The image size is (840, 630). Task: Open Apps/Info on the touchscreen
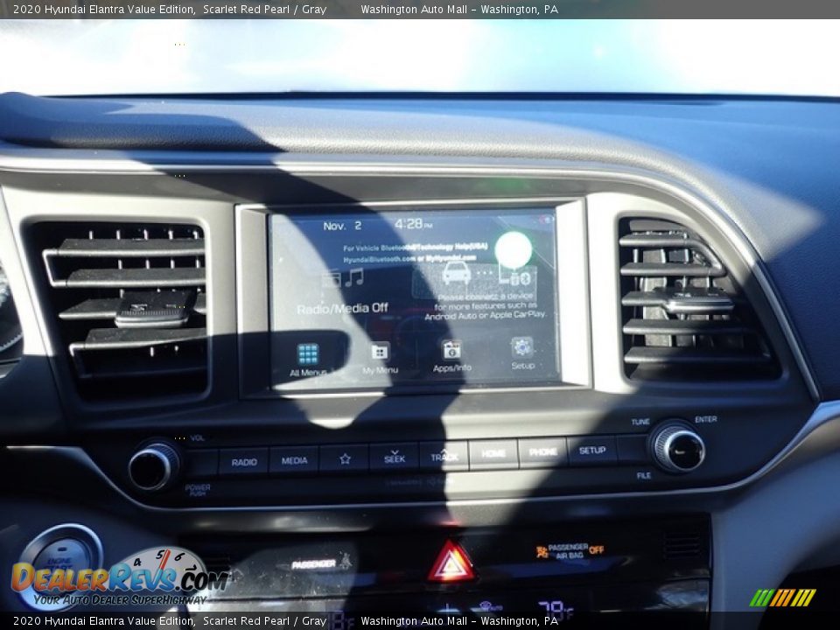click(x=451, y=356)
